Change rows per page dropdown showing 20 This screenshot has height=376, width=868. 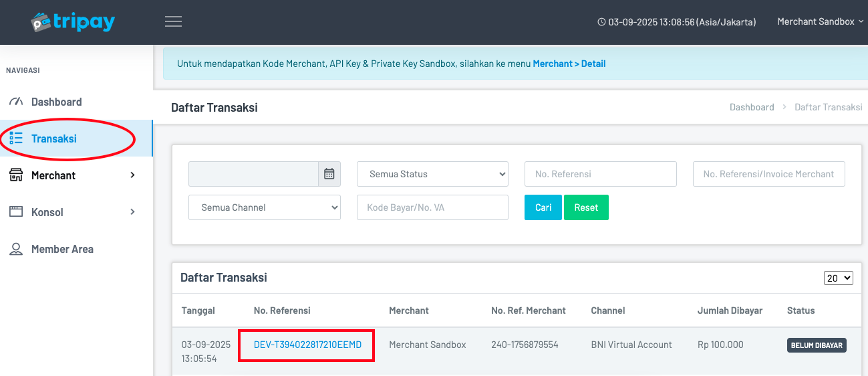(x=839, y=278)
